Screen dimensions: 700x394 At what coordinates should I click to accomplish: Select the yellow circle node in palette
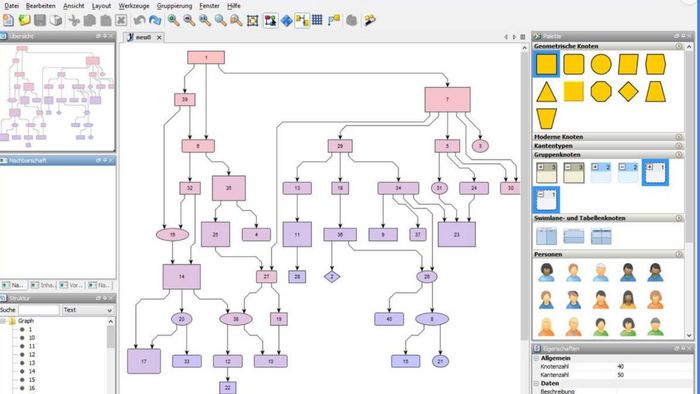pos(601,64)
